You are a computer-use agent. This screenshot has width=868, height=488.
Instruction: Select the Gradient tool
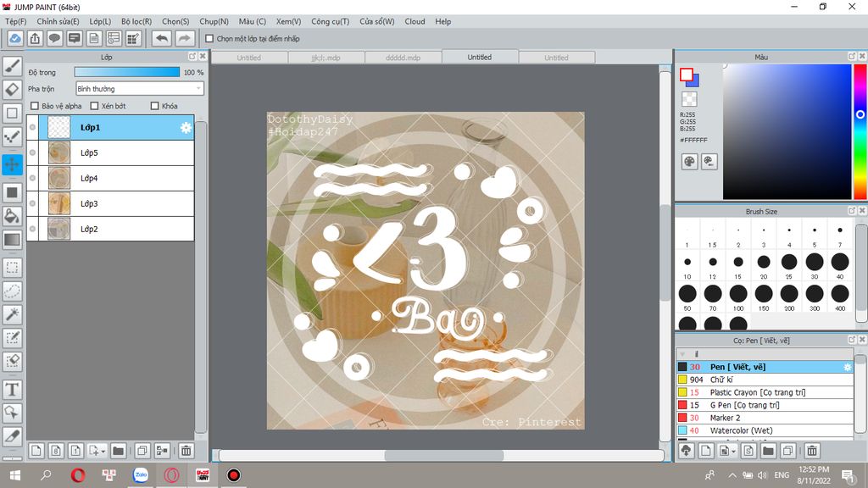12,240
